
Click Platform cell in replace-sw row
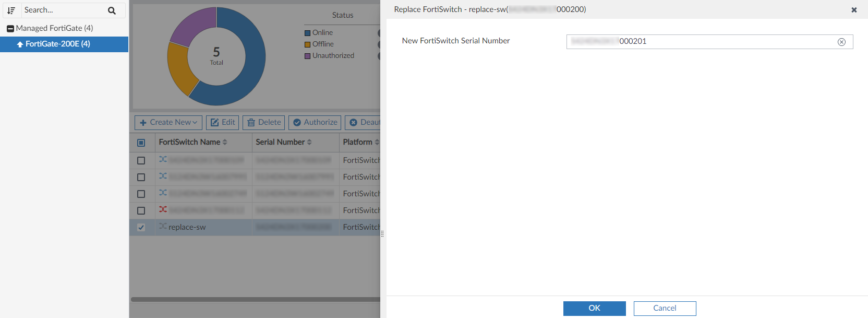click(360, 227)
